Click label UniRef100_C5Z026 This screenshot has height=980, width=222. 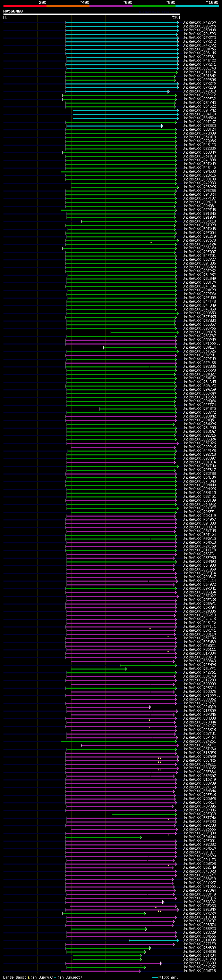coord(199,443)
